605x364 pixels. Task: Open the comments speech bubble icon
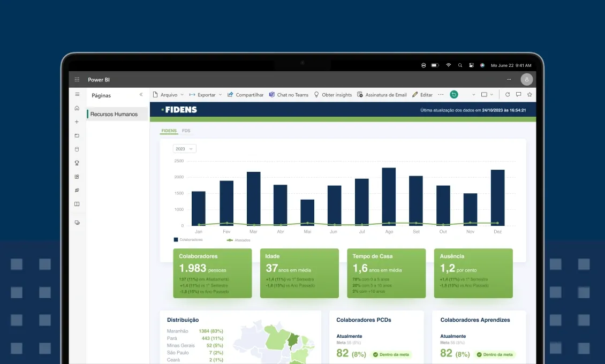[519, 94]
